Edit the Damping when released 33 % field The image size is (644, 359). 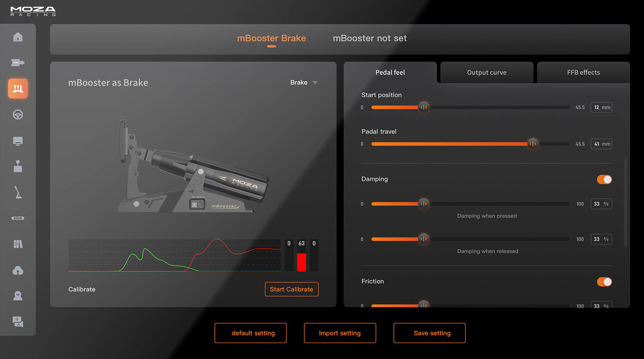click(x=601, y=239)
